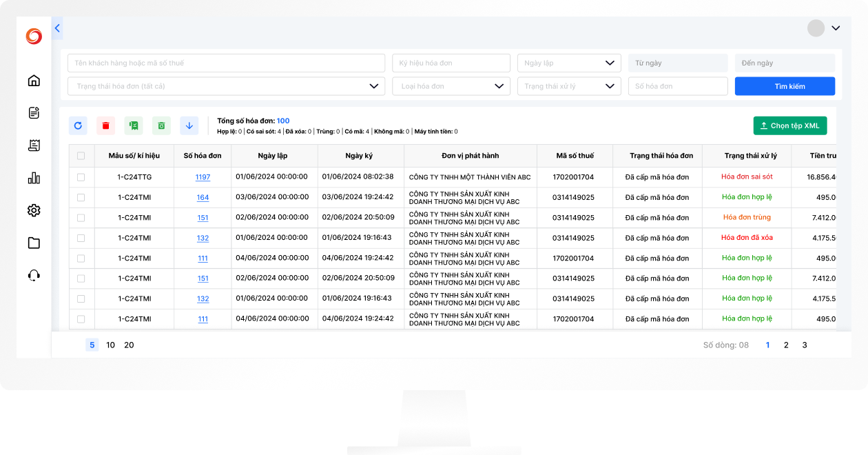Tick checkbox of invoice 151 marked trùng
This screenshot has height=455, width=868.
pyautogui.click(x=81, y=218)
